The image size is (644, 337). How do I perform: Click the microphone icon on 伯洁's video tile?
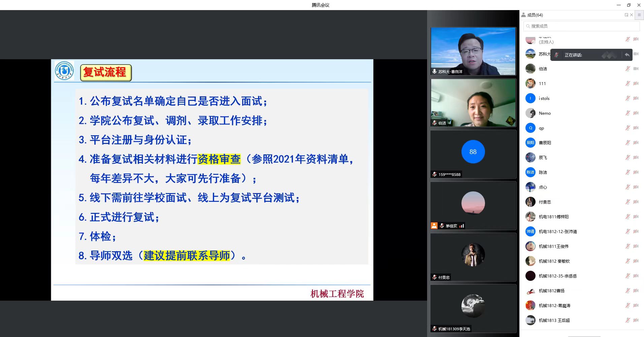(434, 123)
